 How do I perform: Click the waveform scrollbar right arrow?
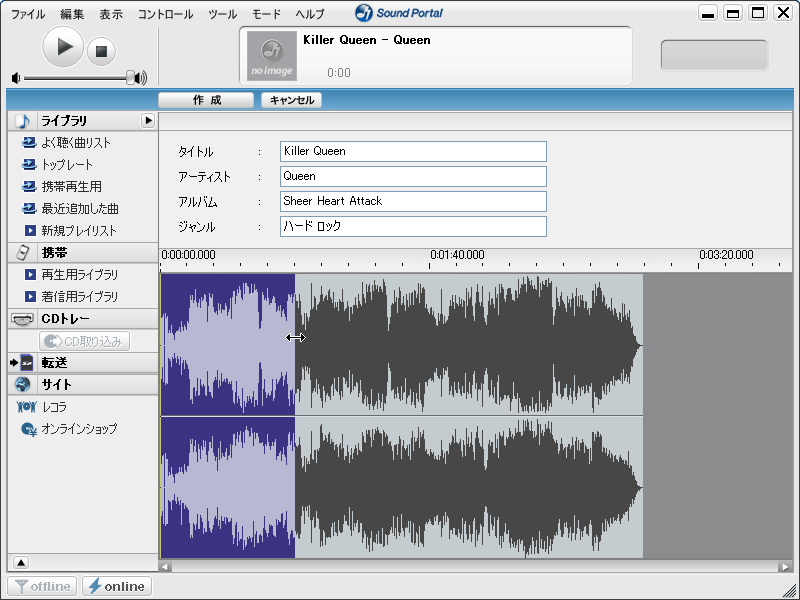785,566
